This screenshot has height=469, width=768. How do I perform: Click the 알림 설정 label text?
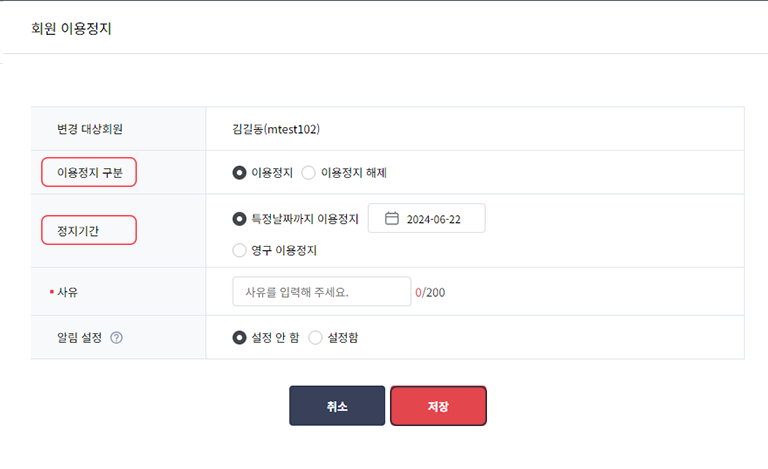(x=79, y=338)
